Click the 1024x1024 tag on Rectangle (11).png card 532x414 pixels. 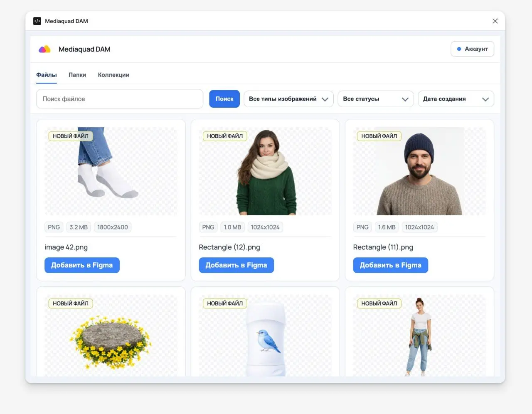click(x=419, y=227)
